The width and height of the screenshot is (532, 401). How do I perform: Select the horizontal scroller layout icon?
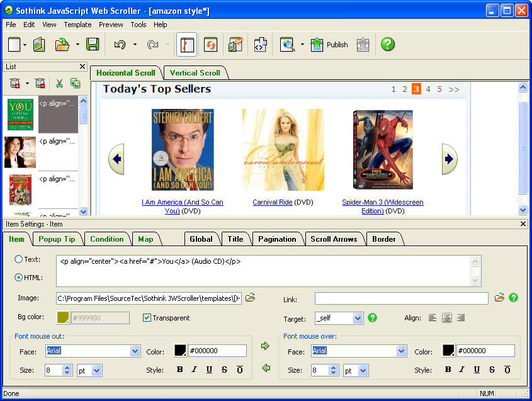tap(186, 45)
